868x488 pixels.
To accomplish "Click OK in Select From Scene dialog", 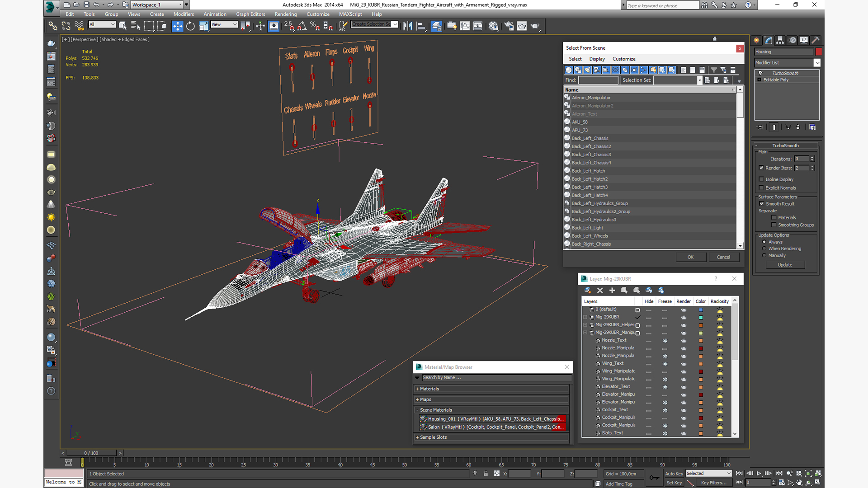I will coord(690,257).
